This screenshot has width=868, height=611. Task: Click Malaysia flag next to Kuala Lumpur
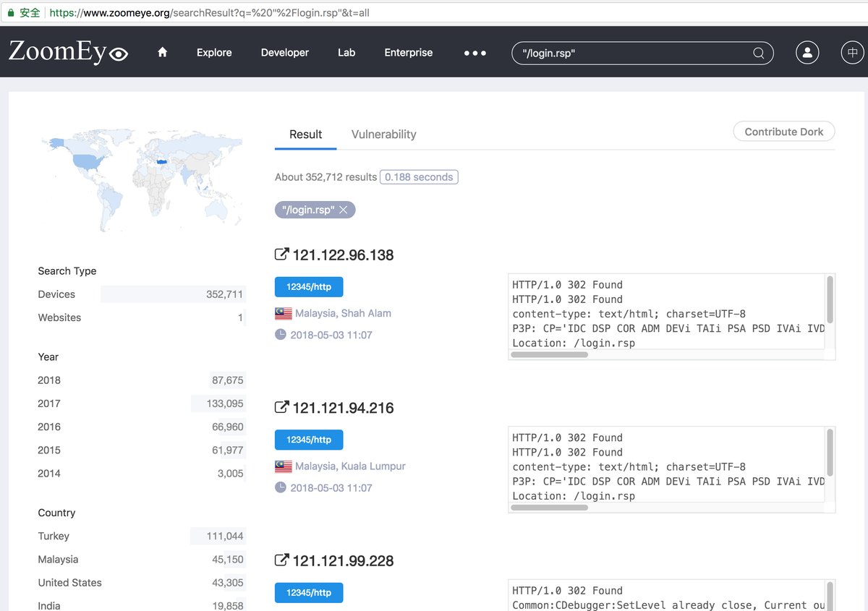point(283,466)
